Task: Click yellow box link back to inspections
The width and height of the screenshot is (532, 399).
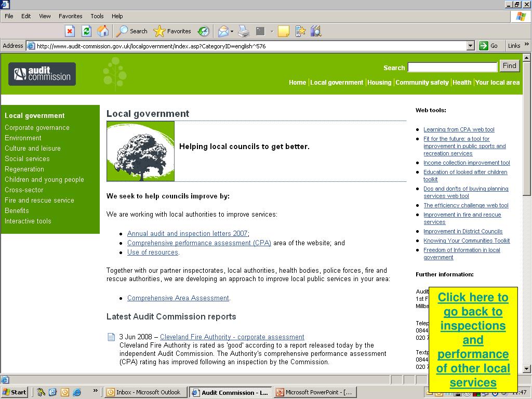Action: pyautogui.click(x=473, y=340)
